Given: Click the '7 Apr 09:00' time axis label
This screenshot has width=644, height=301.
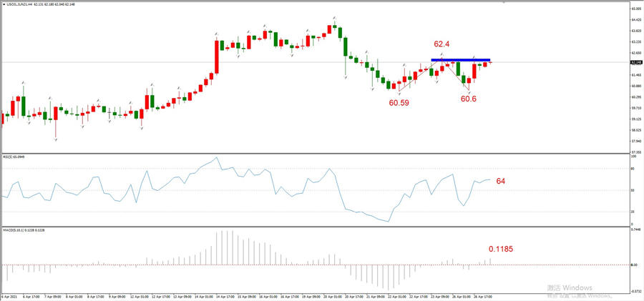Looking at the screenshot, I should coord(51,296).
